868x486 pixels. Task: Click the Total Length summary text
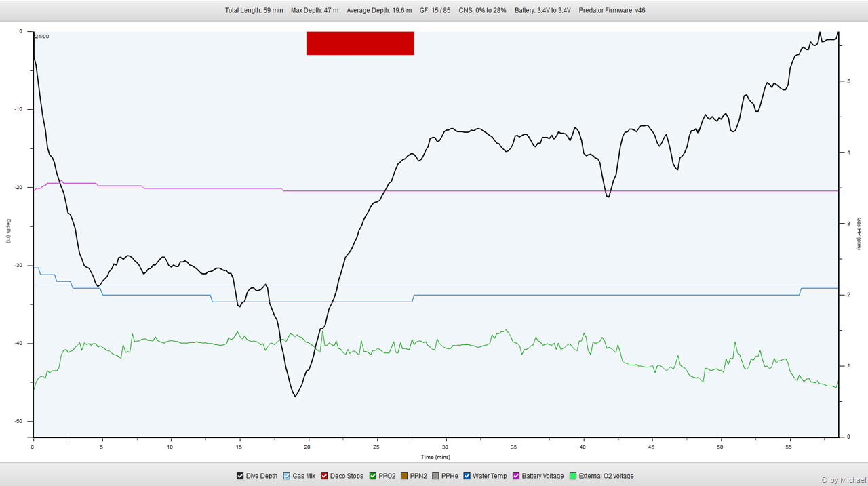tap(254, 10)
